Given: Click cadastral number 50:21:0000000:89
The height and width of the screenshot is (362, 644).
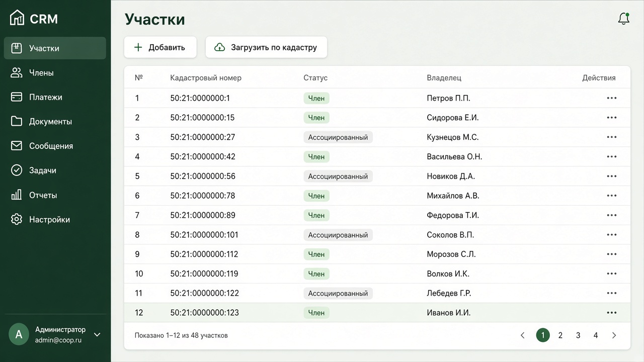Looking at the screenshot, I should [203, 215].
